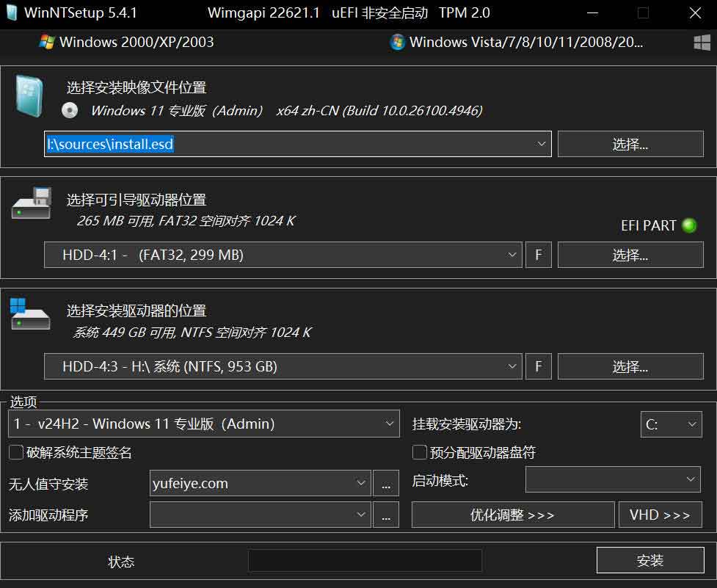Screen dimensions: 717x588
Task: Click the CD image icon beside 选择安装映像文件位置
Action: [29, 95]
